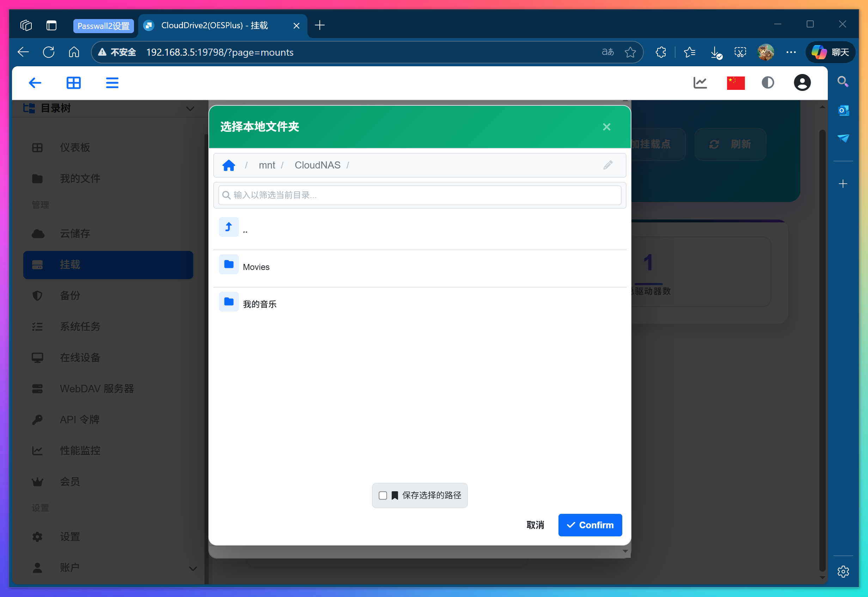Click the China flag language icon
The width and height of the screenshot is (868, 597).
[735, 83]
